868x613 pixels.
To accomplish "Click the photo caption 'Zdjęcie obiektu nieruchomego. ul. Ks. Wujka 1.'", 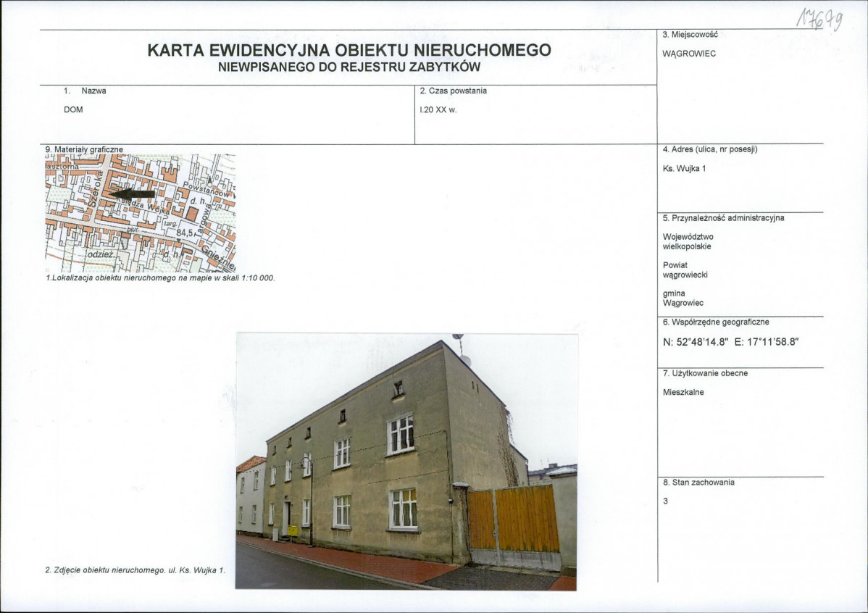I will click(x=138, y=570).
